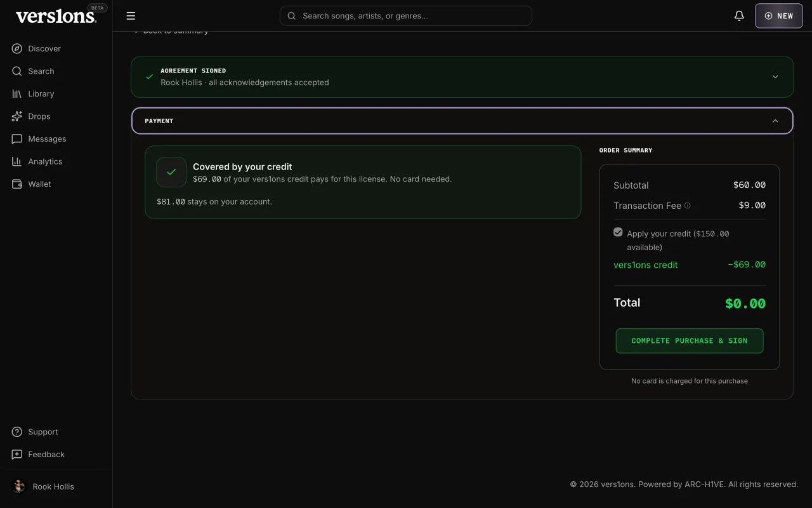The width and height of the screenshot is (812, 508).
Task: Focus the search songs, artists, genres field
Action: click(x=405, y=16)
